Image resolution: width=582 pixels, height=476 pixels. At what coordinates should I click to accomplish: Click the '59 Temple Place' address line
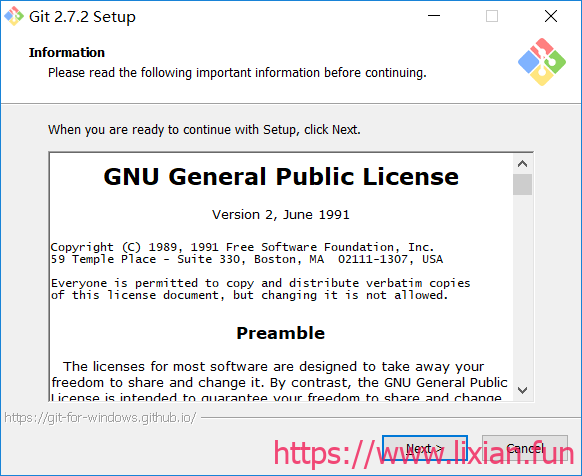coord(247,259)
